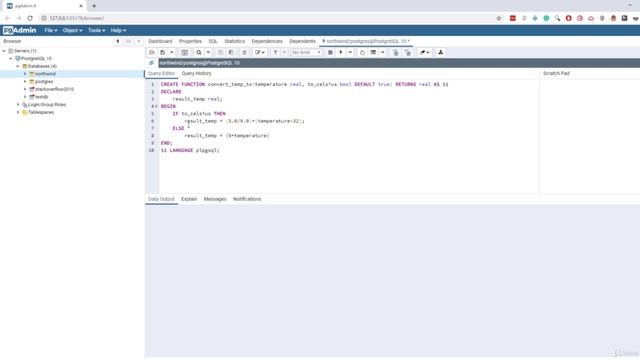Click the Filter funnel icon

276,53
